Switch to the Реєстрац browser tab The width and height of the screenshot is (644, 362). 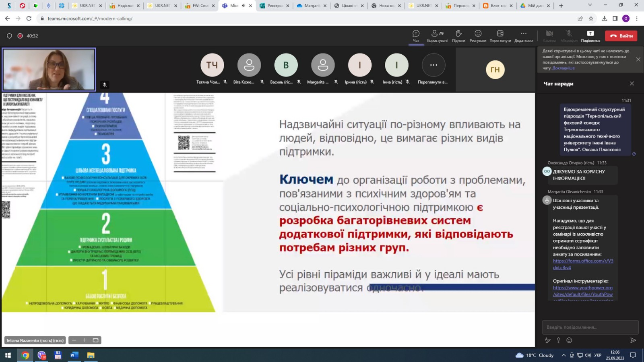point(275,6)
